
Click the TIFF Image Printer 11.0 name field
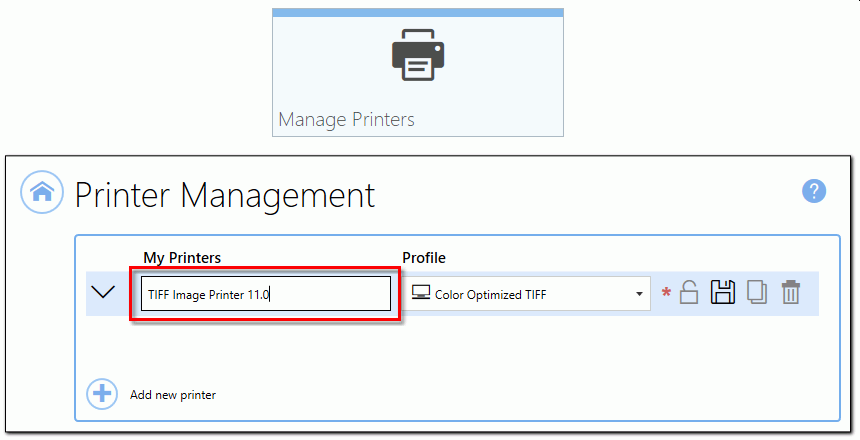click(266, 294)
